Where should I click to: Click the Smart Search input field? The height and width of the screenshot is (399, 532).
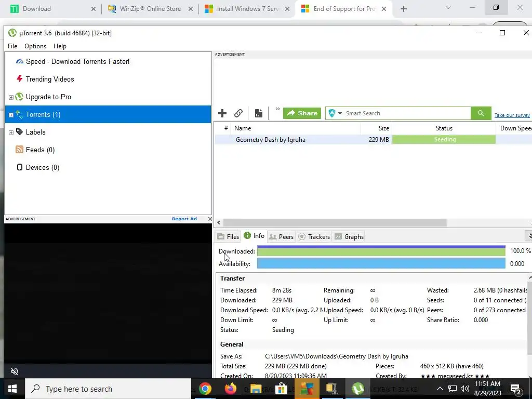[407, 113]
